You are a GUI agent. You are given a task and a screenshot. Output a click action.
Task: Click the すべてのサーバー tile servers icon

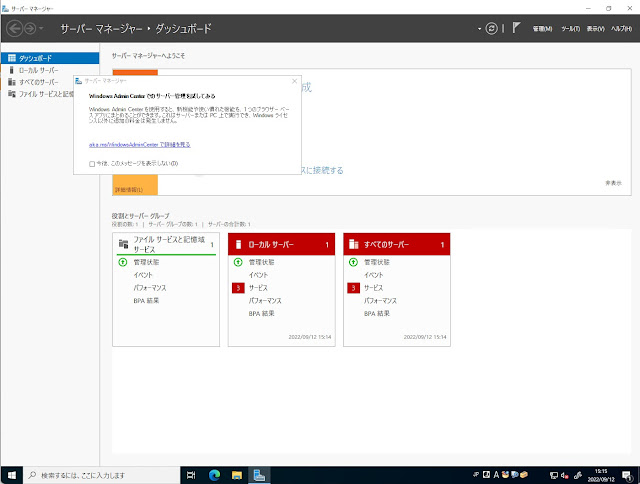pos(353,244)
